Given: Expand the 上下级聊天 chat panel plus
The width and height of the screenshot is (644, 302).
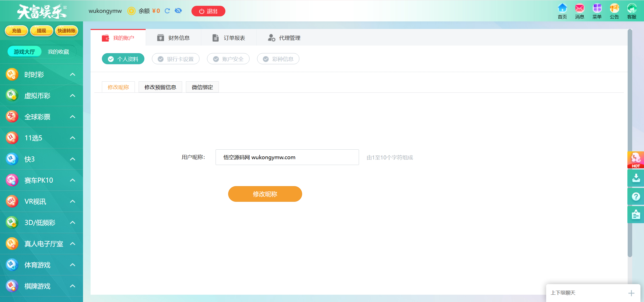Looking at the screenshot, I should 631,293.
